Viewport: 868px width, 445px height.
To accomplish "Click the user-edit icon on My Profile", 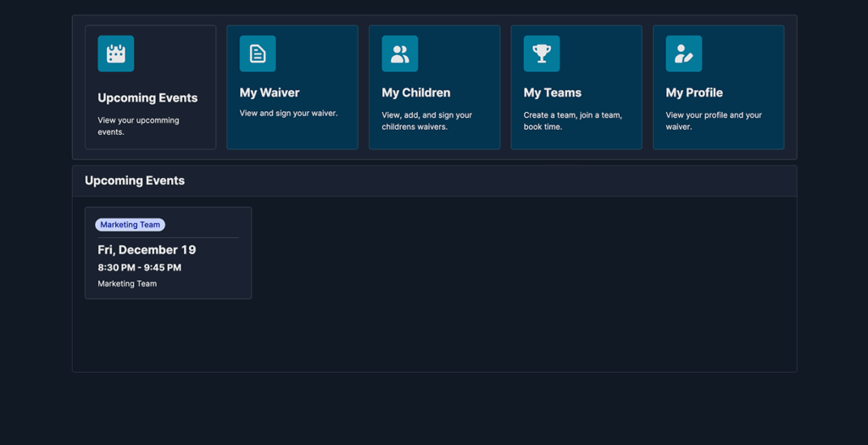I will tap(683, 53).
